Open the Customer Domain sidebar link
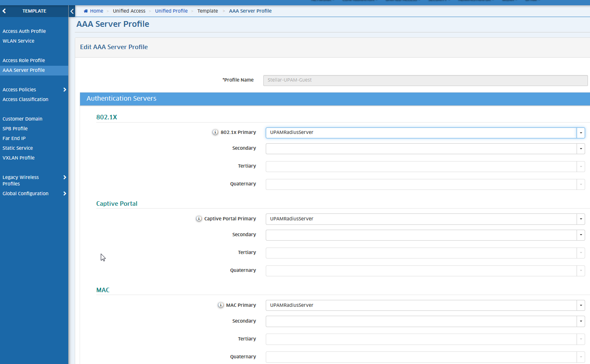Image resolution: width=590 pixels, height=364 pixels. [22, 119]
